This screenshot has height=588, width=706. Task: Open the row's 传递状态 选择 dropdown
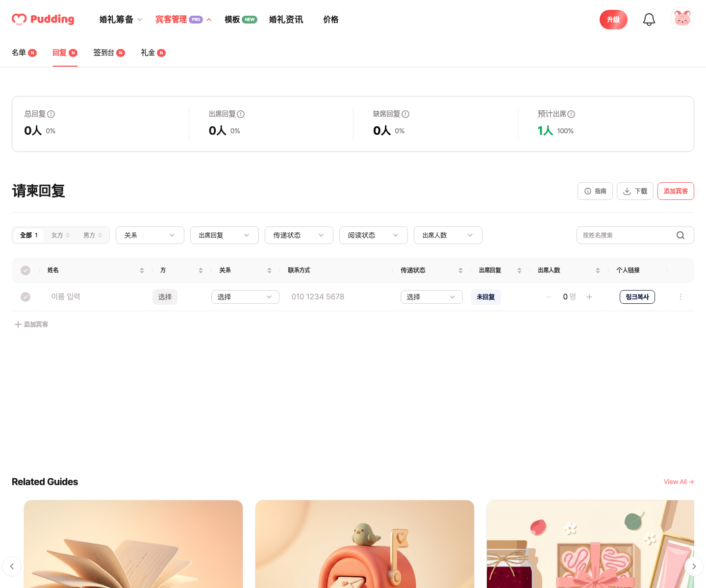tap(431, 297)
